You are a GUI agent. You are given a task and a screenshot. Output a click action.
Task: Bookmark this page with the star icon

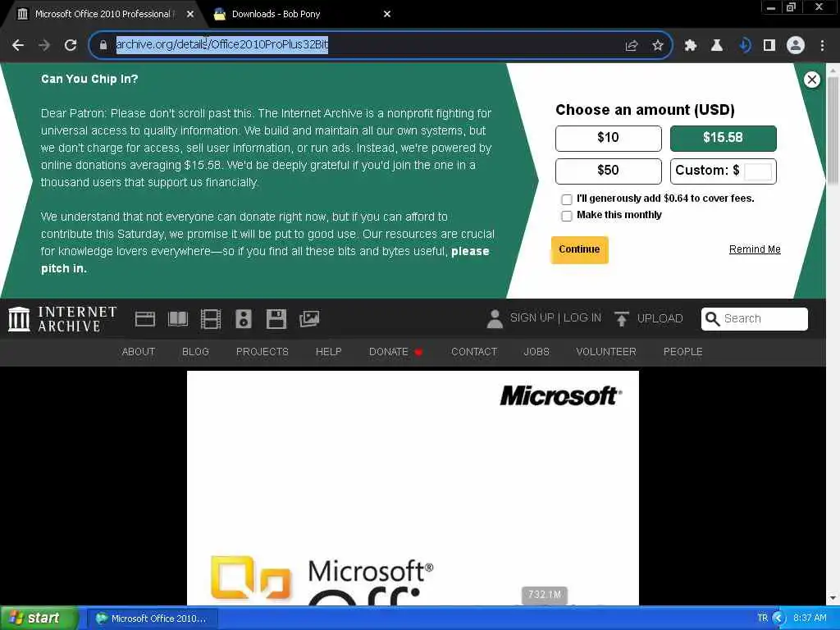click(x=658, y=46)
